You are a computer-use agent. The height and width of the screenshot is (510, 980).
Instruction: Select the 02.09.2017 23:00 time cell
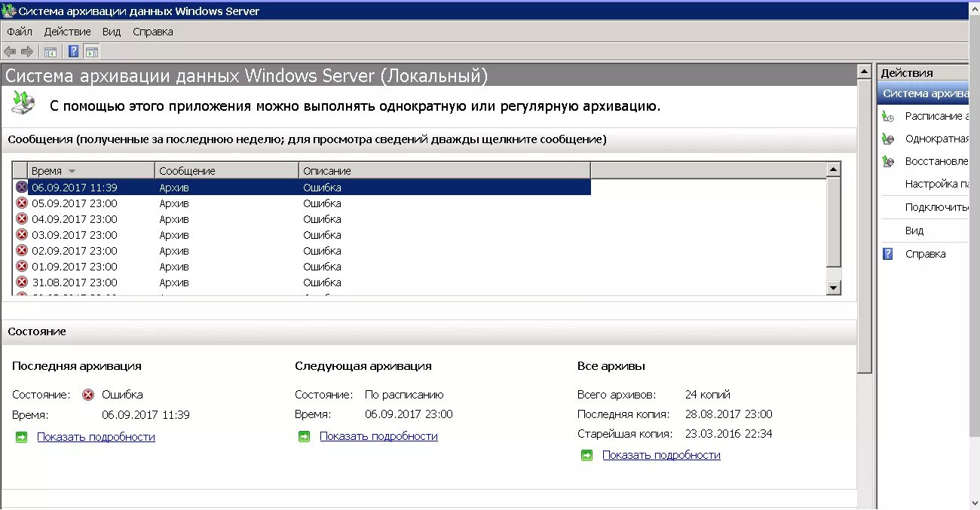click(74, 250)
